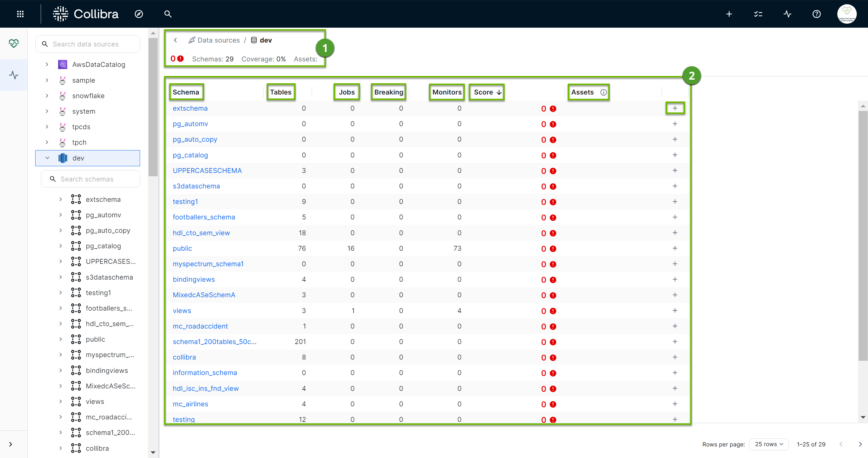Viewport: 868px width, 458px height.
Task: Open global search with the magnifier icon
Action: 168,14
